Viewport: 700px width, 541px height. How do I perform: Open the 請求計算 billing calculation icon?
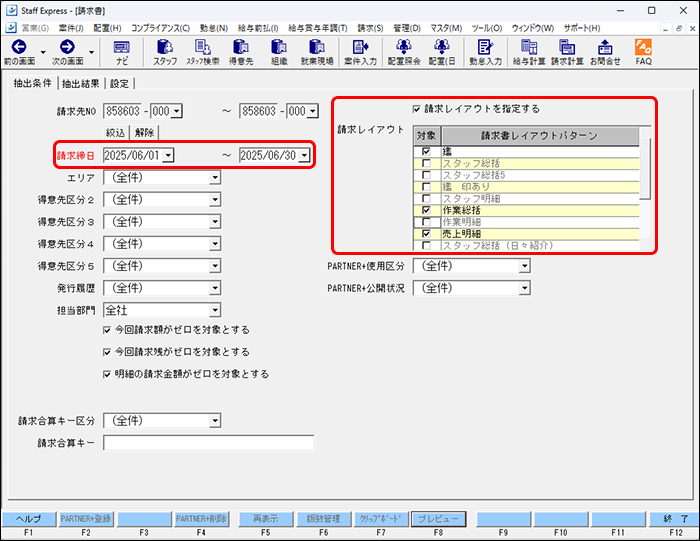[x=567, y=52]
